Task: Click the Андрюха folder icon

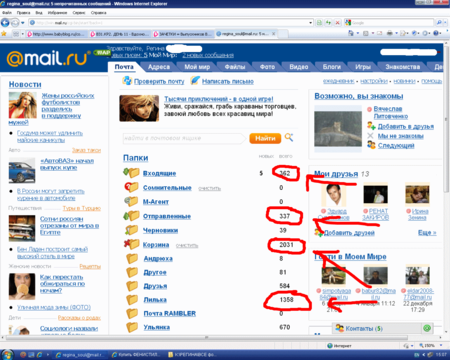Action: tap(132, 258)
